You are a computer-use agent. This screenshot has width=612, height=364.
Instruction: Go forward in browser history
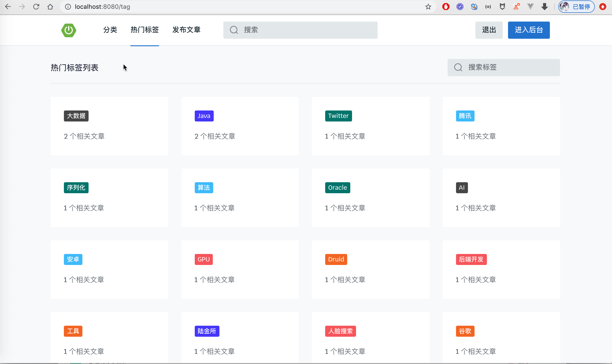(22, 7)
